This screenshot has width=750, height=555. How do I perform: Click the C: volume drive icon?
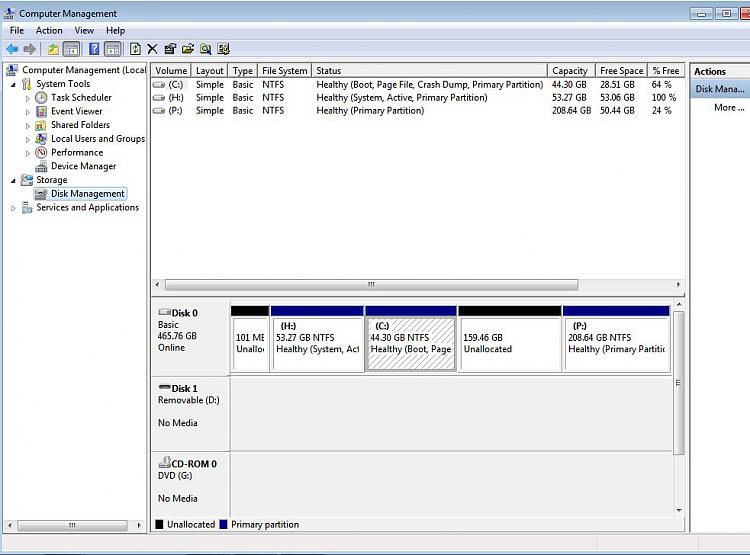[x=159, y=85]
